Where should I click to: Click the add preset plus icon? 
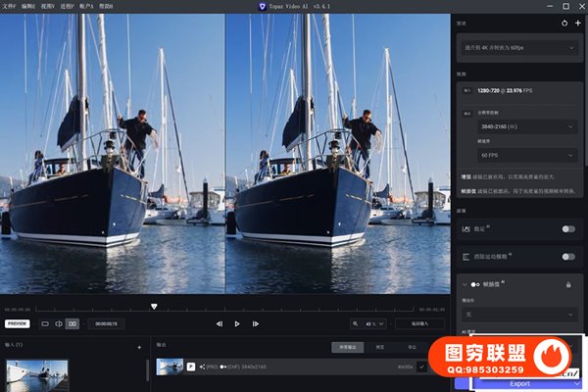click(x=577, y=23)
